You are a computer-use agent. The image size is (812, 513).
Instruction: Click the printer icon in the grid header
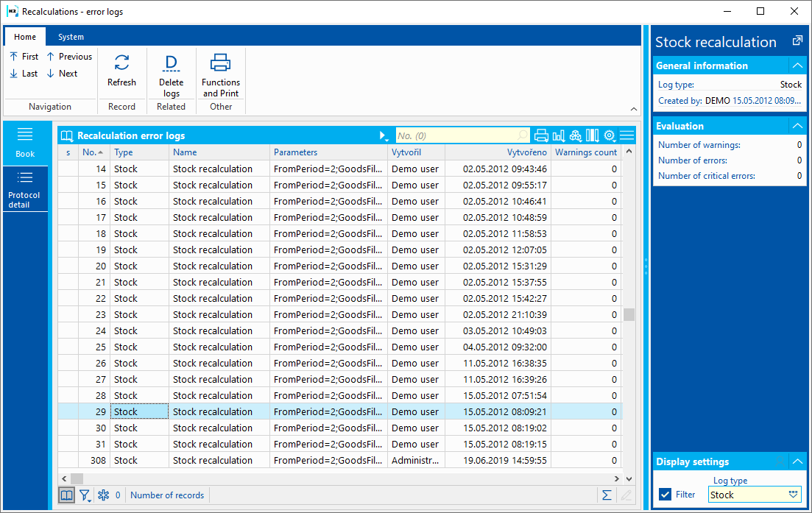541,135
